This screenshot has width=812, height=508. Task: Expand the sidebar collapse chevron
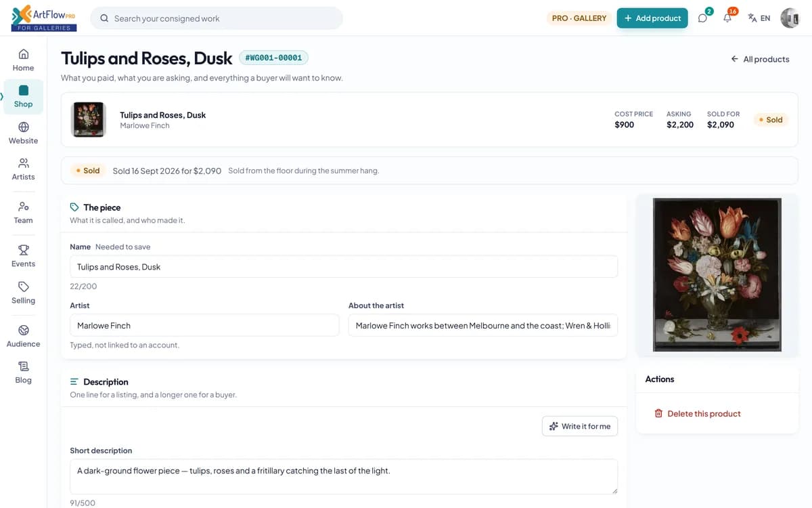(x=2, y=96)
